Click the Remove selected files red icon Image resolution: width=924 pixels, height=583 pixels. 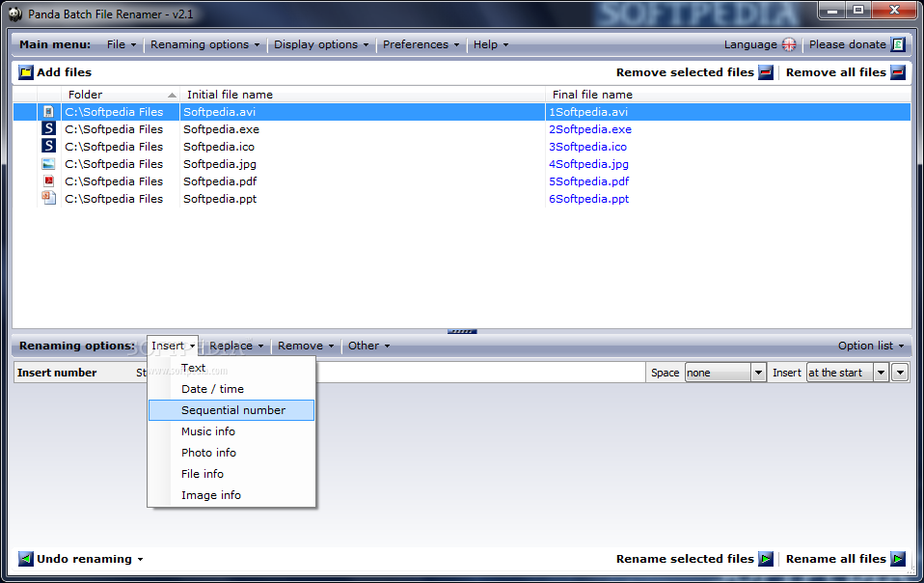(x=766, y=72)
